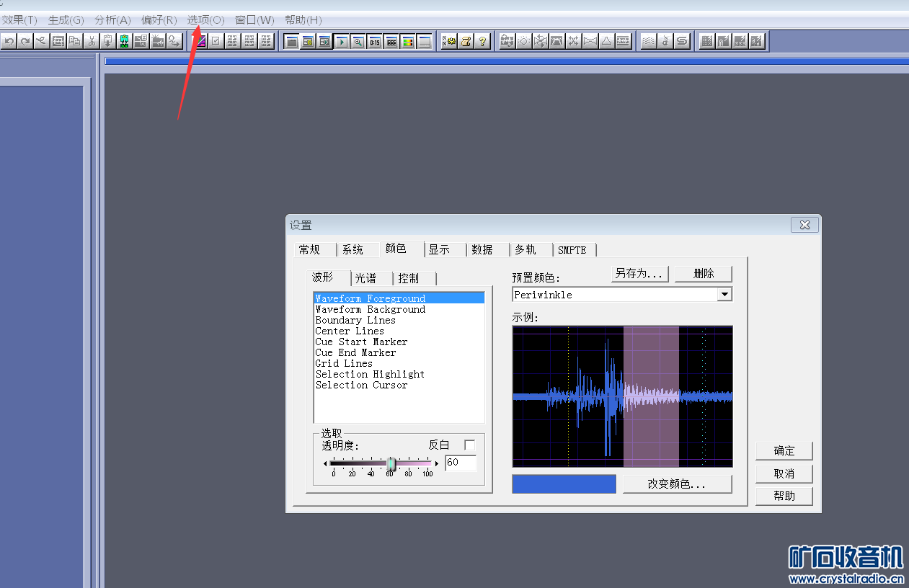Click the green Mix Paste toolbar icon

125,41
